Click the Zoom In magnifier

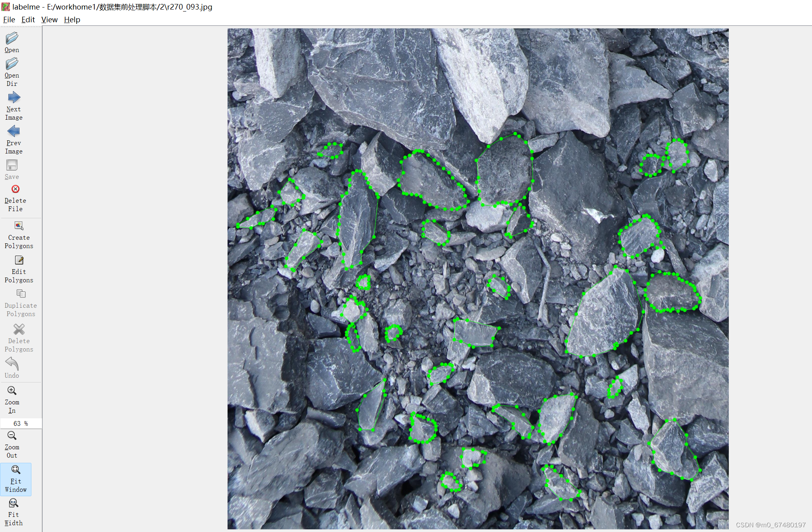[x=12, y=390]
